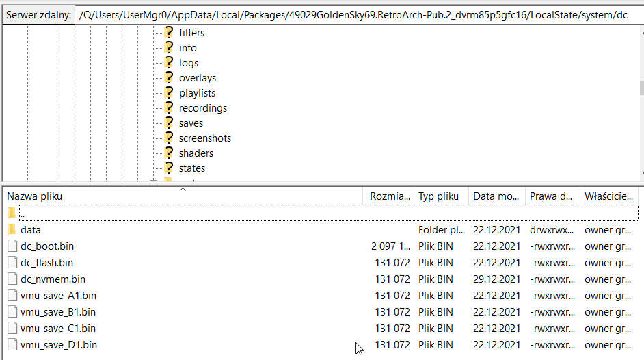Click the file icon of vmu_save_A1.bin
This screenshot has width=644, height=360.
point(12,296)
